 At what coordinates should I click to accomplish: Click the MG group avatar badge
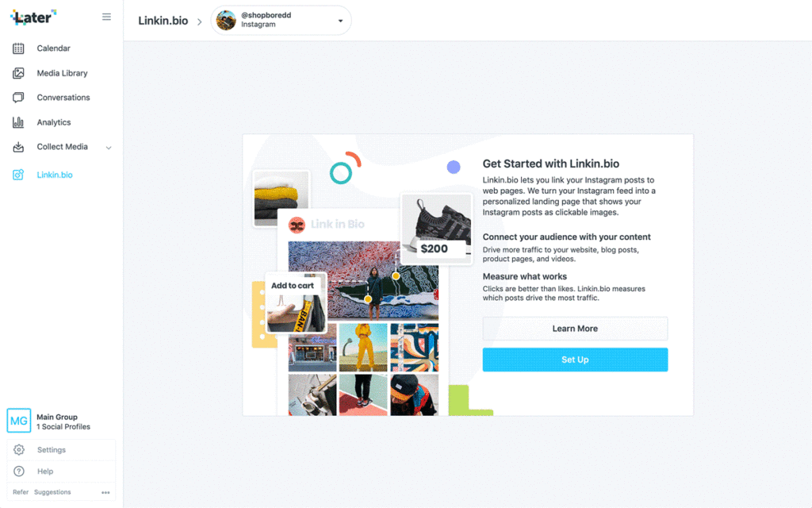click(19, 421)
